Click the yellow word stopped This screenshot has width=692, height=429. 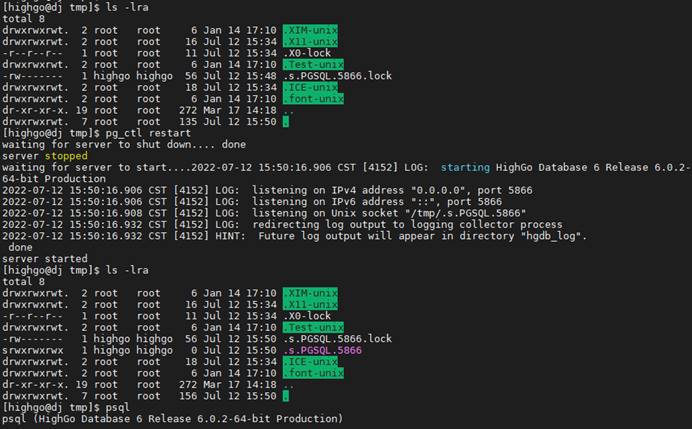66,156
